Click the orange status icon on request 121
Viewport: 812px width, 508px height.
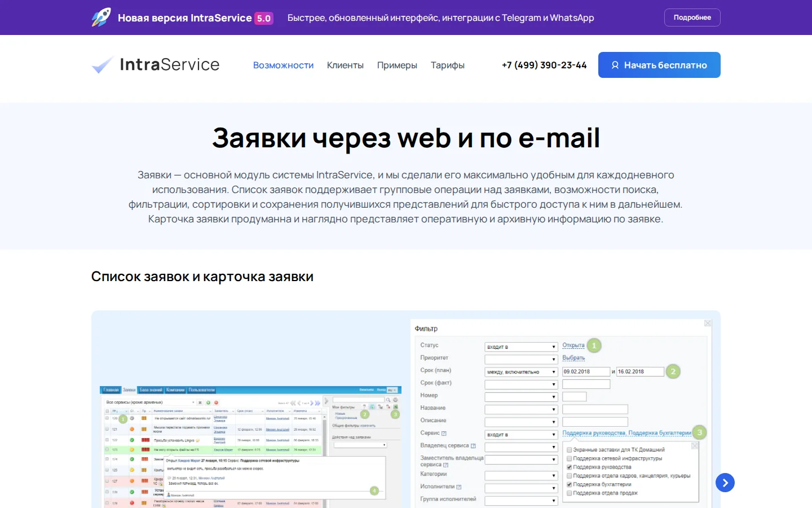pyautogui.click(x=132, y=429)
